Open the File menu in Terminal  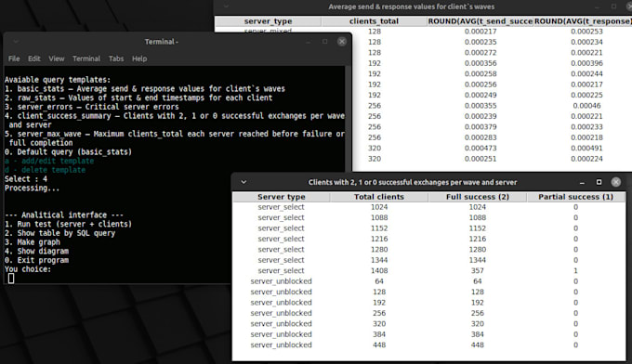(14, 58)
